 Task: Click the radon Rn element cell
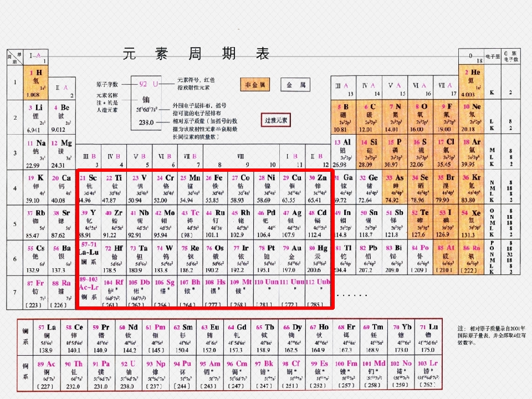click(471, 258)
